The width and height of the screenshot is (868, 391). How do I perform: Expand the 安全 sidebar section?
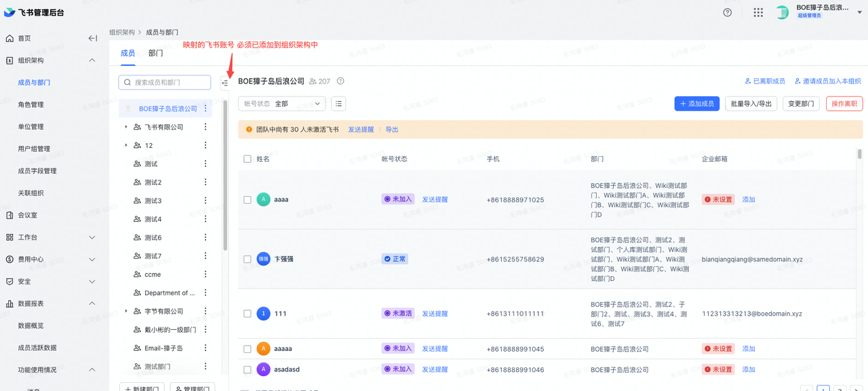coord(92,281)
